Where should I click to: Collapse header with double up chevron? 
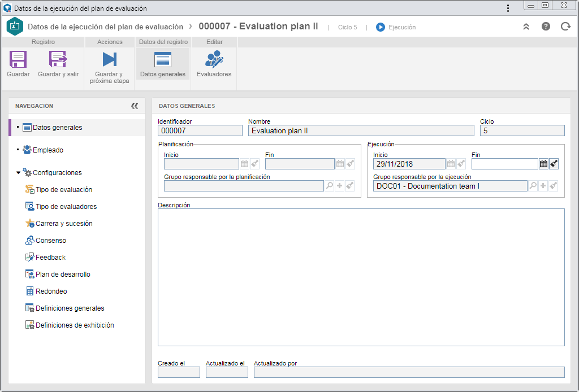tap(526, 27)
